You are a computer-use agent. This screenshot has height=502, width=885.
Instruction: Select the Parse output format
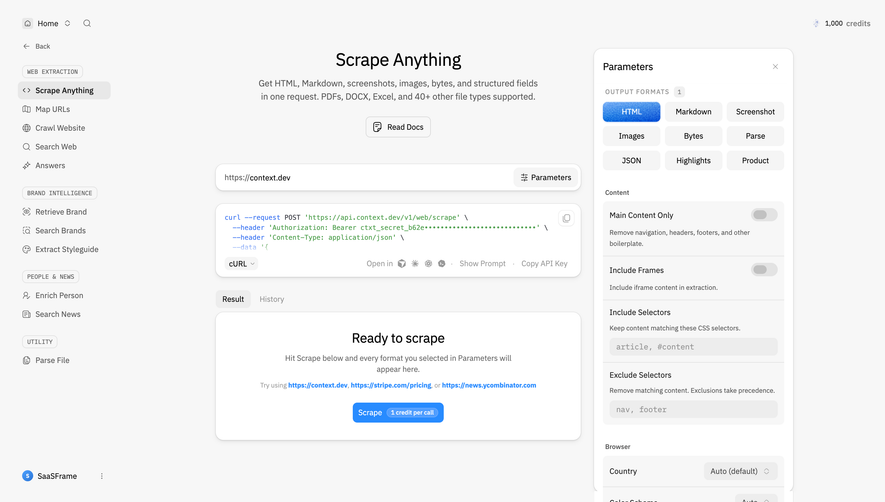755,136
